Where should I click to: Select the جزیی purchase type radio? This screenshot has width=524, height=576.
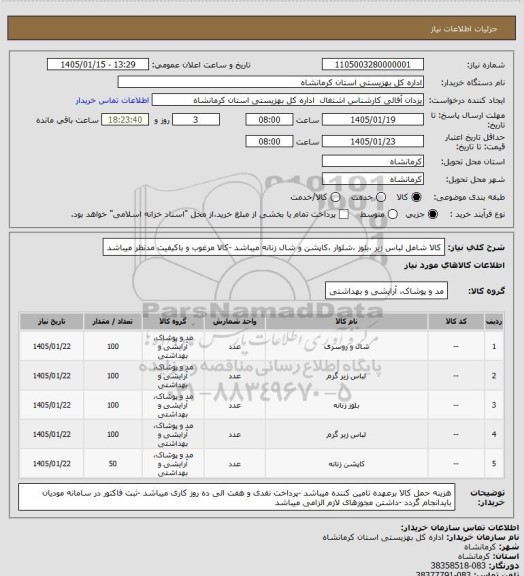coord(433,214)
